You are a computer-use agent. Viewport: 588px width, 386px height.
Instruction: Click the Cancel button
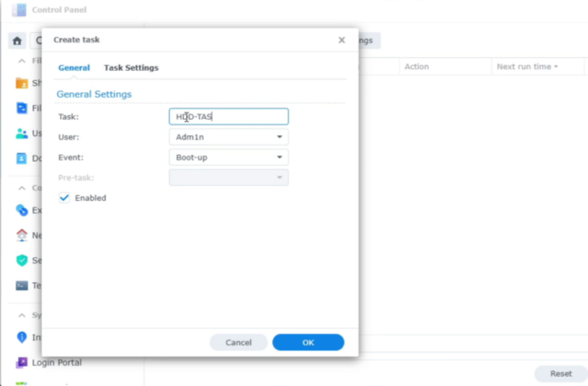238,342
